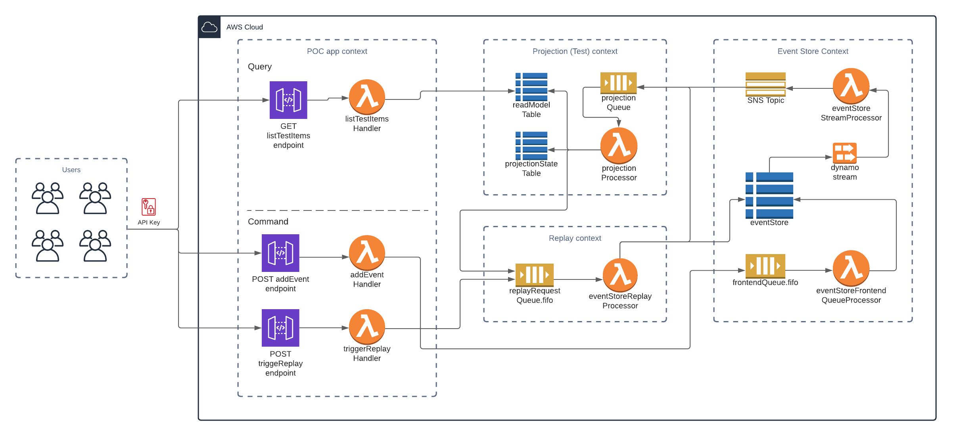The width and height of the screenshot is (980, 436).
Task: Click the API Key lock icon
Action: click(x=149, y=207)
